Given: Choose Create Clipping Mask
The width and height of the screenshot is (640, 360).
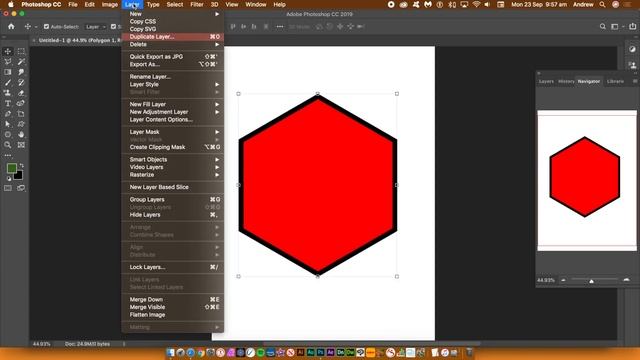Looking at the screenshot, I should 173,147.
